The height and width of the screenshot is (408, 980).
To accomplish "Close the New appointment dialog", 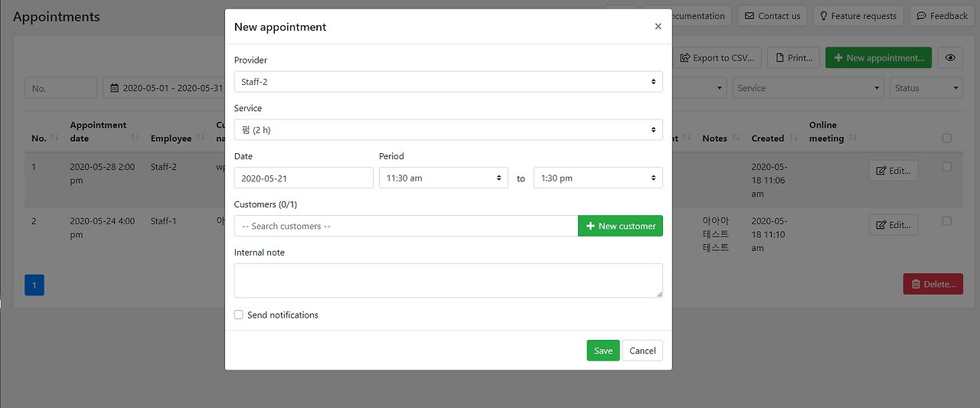I will tap(658, 27).
